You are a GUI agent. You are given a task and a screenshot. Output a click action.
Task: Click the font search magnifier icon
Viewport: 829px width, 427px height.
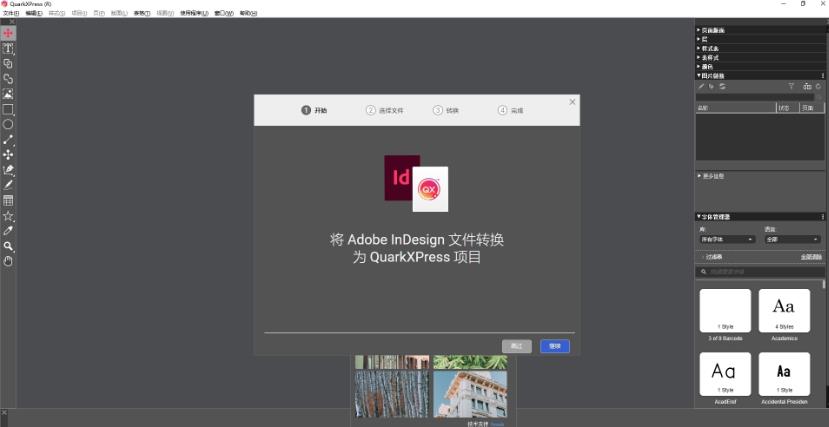pyautogui.click(x=704, y=272)
